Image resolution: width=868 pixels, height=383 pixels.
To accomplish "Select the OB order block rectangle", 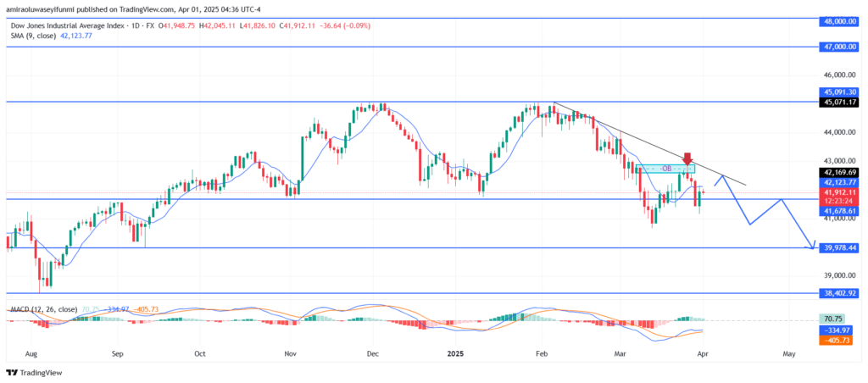I will [x=665, y=169].
